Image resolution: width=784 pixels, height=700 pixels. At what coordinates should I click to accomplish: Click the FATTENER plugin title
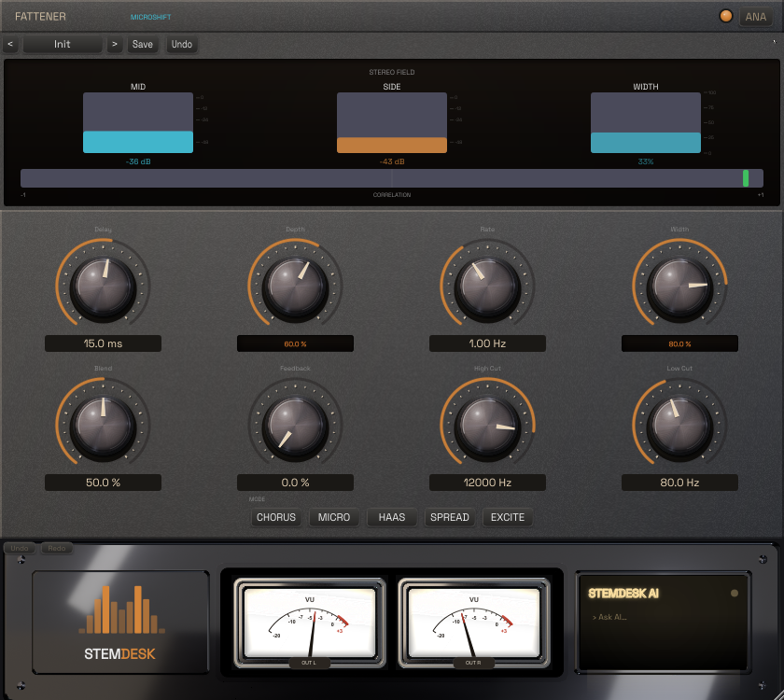point(40,17)
